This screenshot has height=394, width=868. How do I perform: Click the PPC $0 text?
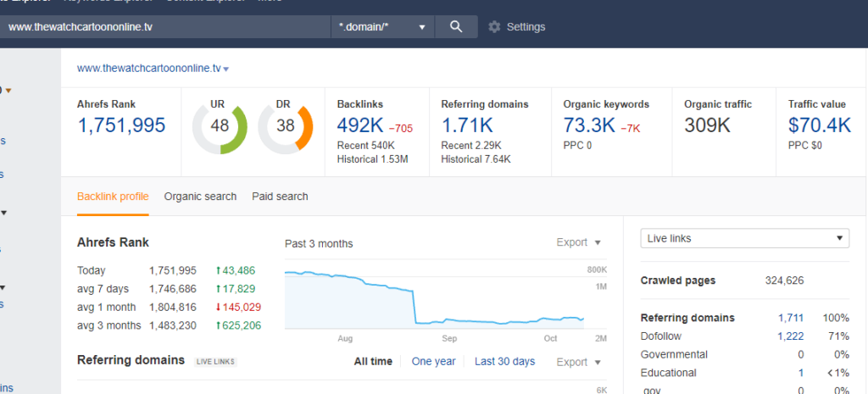[x=805, y=146]
